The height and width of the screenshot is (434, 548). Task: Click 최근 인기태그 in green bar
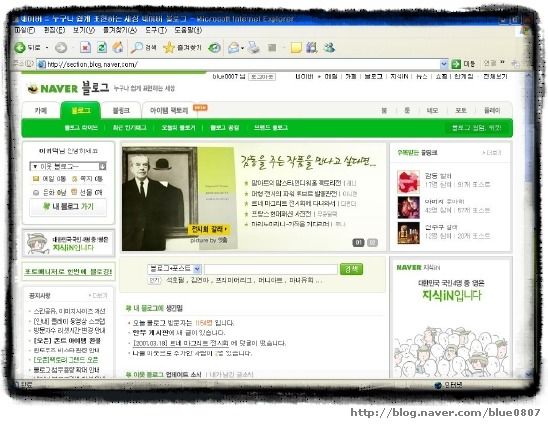[x=129, y=128]
